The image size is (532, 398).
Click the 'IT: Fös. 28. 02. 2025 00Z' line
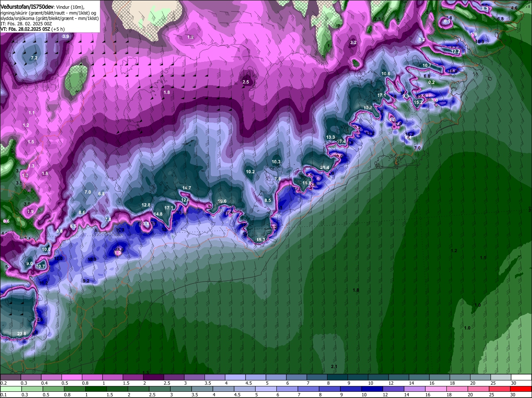coord(26,24)
